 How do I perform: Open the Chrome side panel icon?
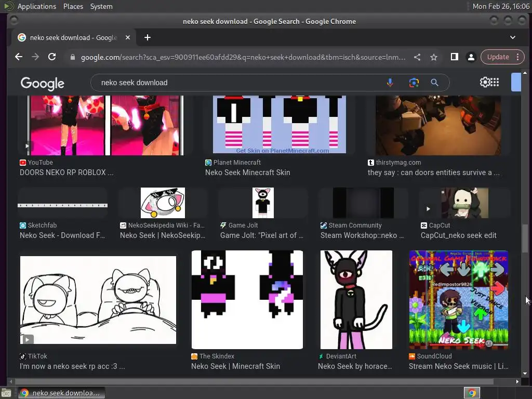(x=454, y=57)
